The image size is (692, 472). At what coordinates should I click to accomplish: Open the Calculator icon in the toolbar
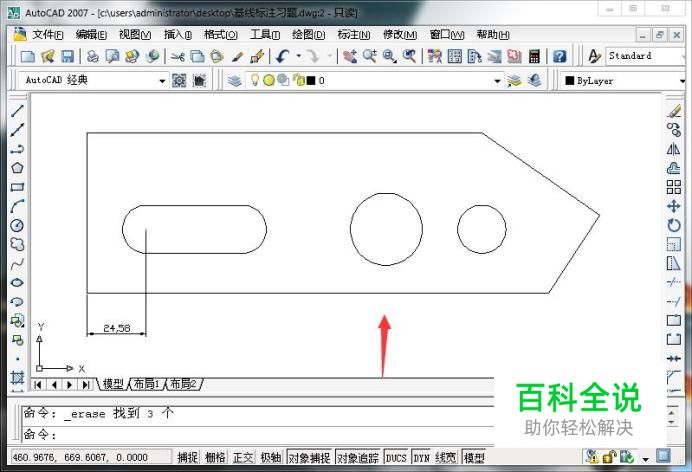click(x=534, y=56)
